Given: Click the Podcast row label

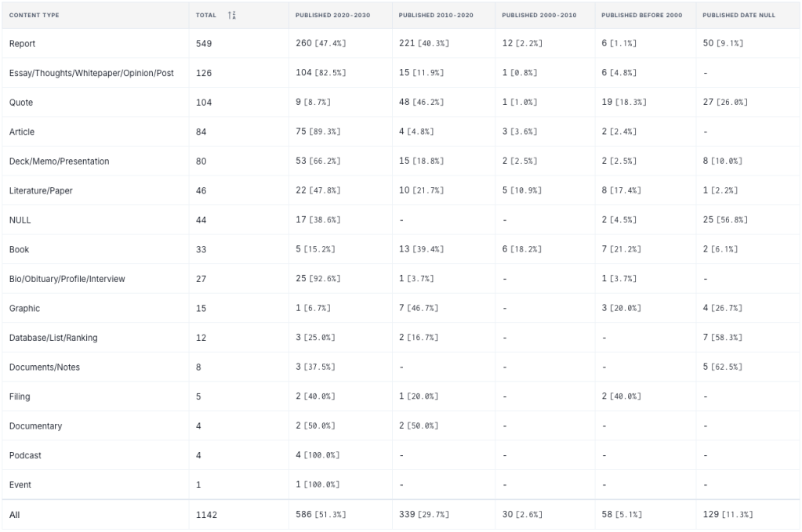Looking at the screenshot, I should point(25,455).
